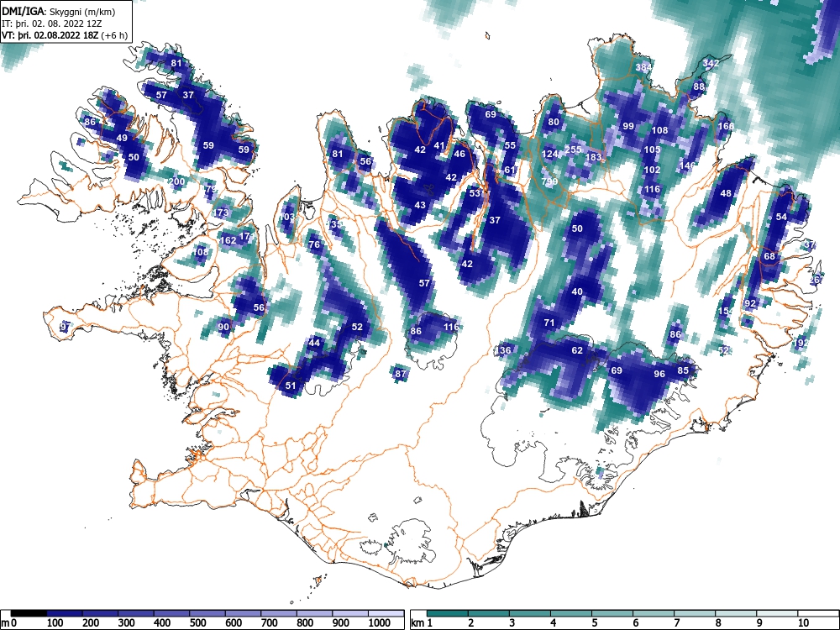The width and height of the screenshot is (840, 630).
Task: Click the visibility value 54 on the map
Action: [x=781, y=217]
